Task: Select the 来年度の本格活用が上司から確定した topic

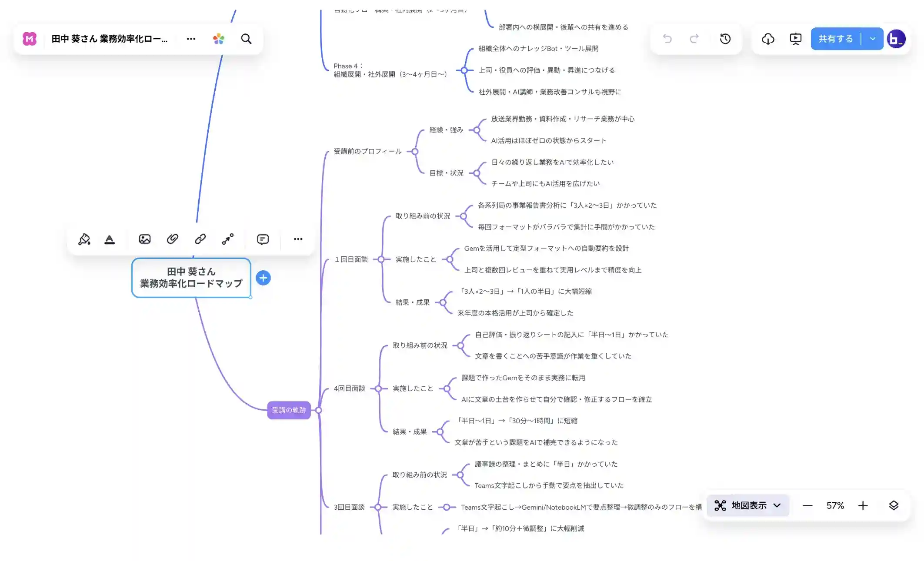Action: pyautogui.click(x=515, y=313)
